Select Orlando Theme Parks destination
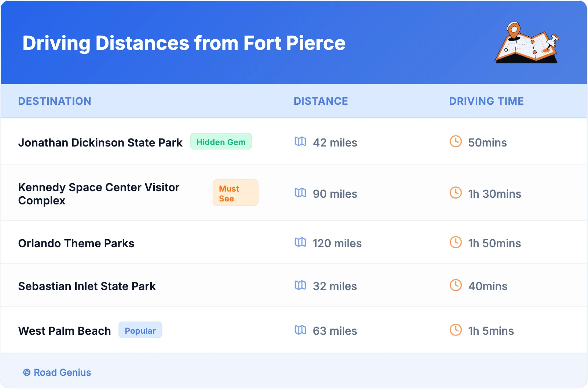This screenshot has width=588, height=389. (x=76, y=244)
